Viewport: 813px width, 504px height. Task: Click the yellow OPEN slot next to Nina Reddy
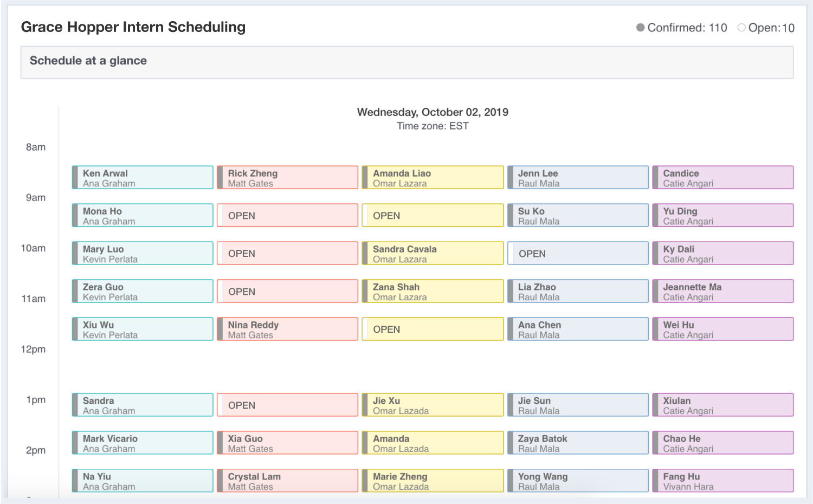click(x=433, y=329)
